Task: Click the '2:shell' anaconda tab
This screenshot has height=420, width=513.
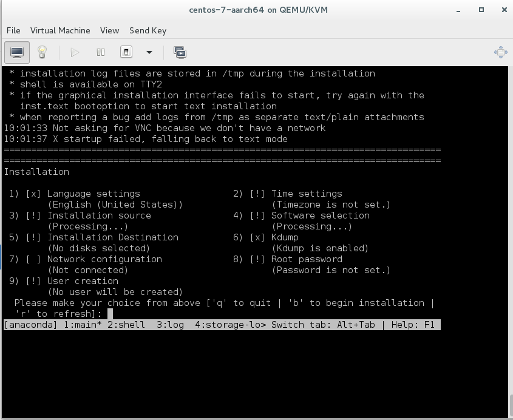Action: (x=126, y=325)
